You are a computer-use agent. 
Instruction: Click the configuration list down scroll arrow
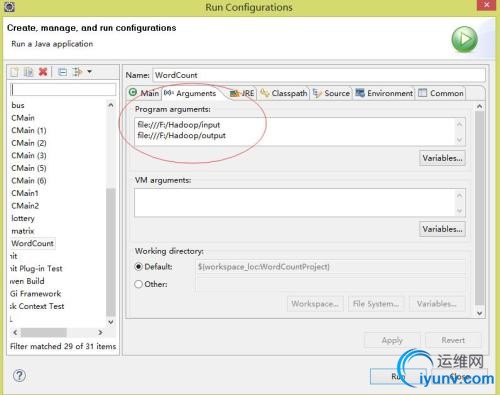(111, 322)
